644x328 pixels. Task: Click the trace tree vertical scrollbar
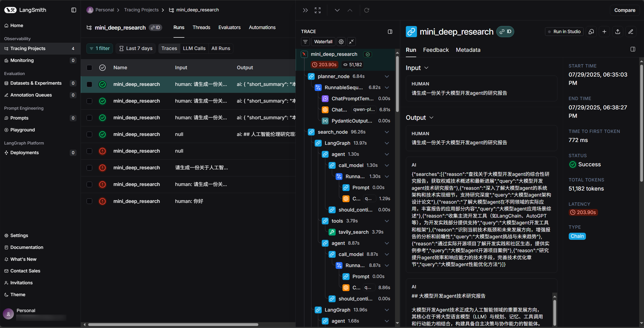[x=397, y=84]
